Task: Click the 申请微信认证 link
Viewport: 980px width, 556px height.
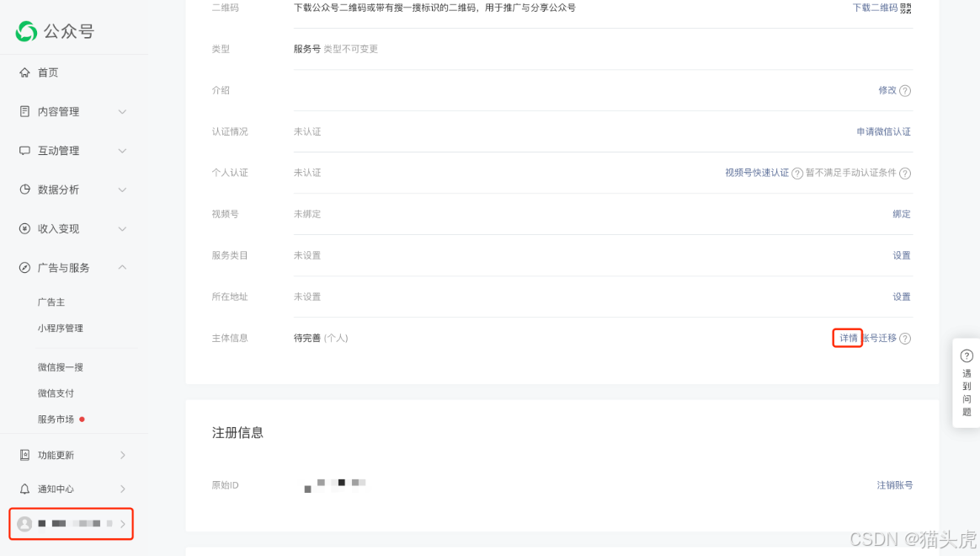Action: coord(884,132)
